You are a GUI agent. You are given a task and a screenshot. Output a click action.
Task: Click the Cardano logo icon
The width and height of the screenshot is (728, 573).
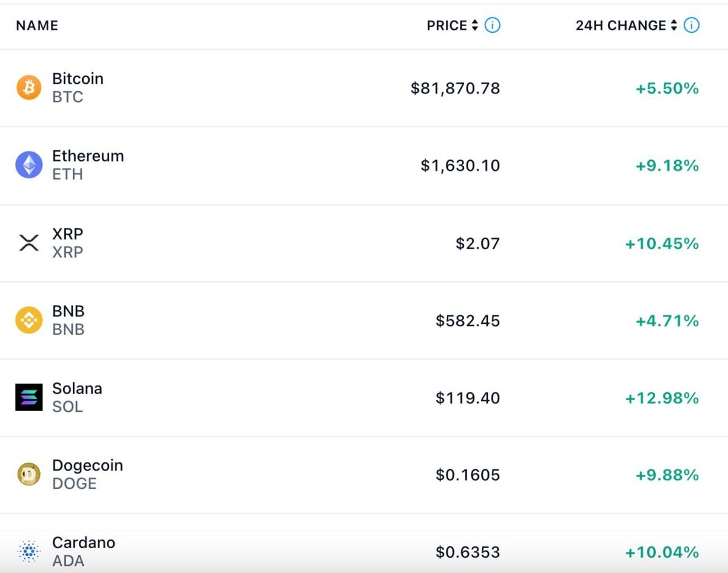coord(29,552)
